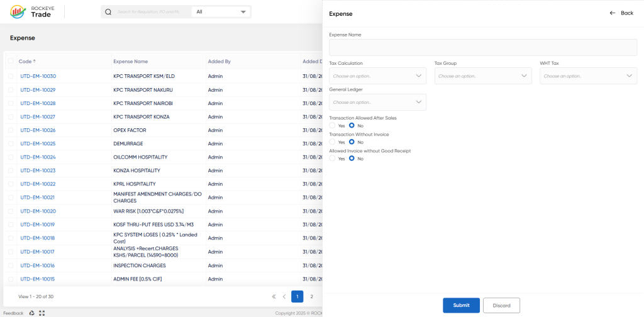Select Yes for Transaction Allowed After Sales
The image size is (644, 317).
[332, 125]
